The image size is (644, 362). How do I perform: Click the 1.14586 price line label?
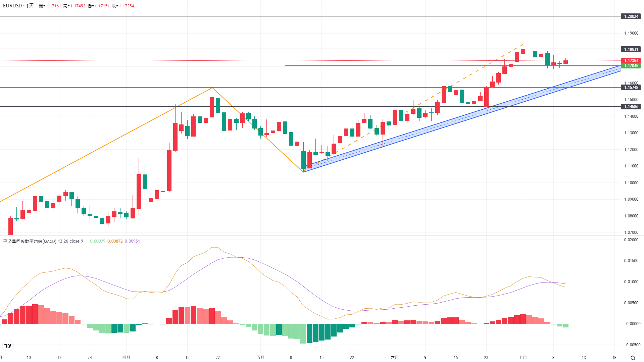[x=631, y=107]
